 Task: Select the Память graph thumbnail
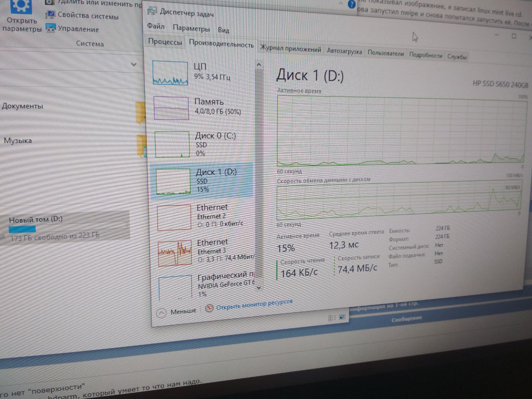coord(171,108)
